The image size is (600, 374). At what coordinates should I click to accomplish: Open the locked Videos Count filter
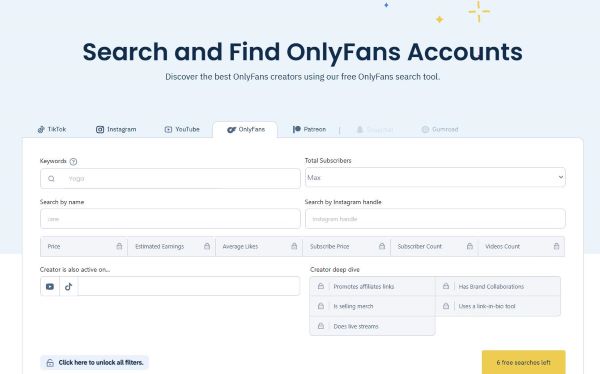tap(521, 247)
